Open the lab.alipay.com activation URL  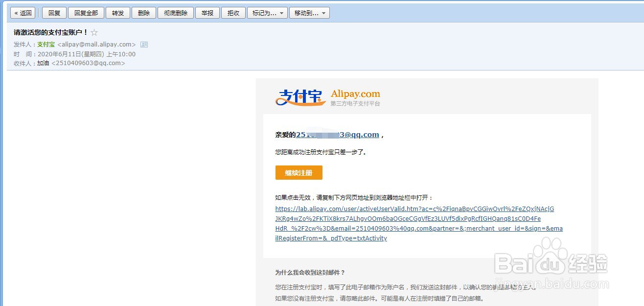click(419, 224)
